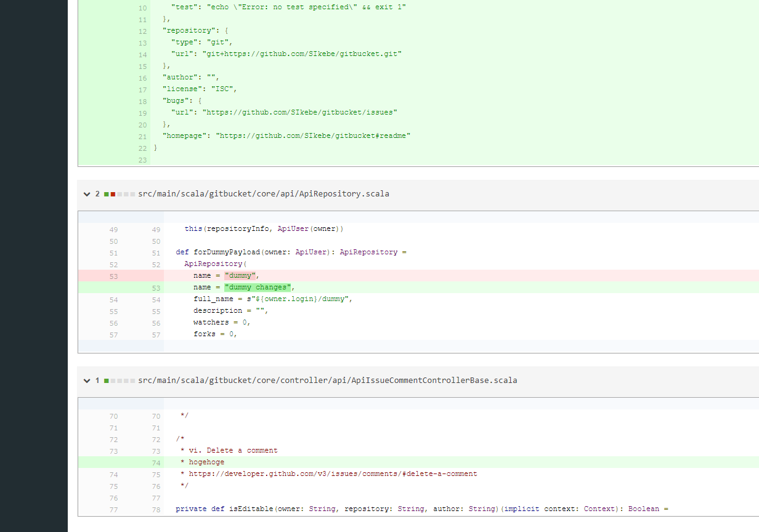759x532 pixels.
Task: Click the homepage gitbucket#readme line
Action: click(x=286, y=136)
